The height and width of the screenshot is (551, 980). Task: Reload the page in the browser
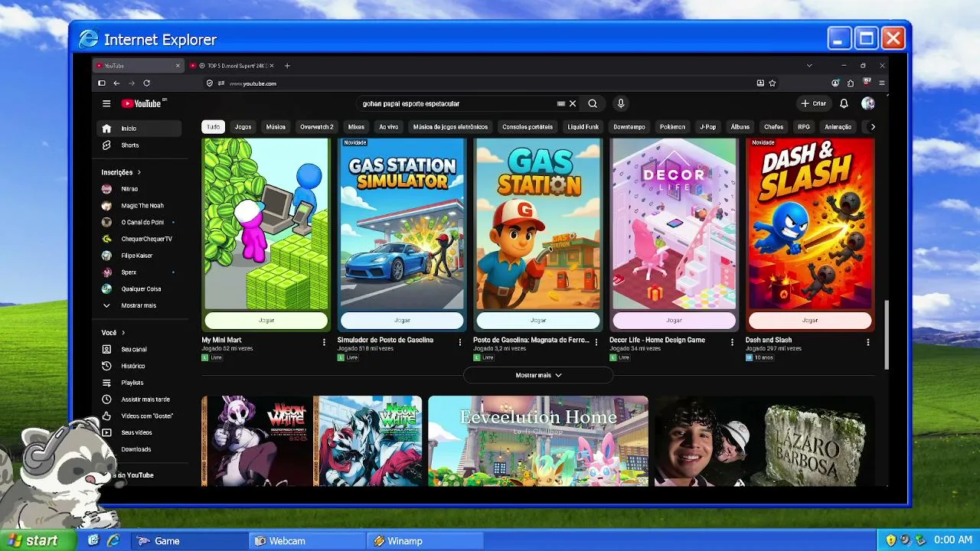tap(146, 83)
